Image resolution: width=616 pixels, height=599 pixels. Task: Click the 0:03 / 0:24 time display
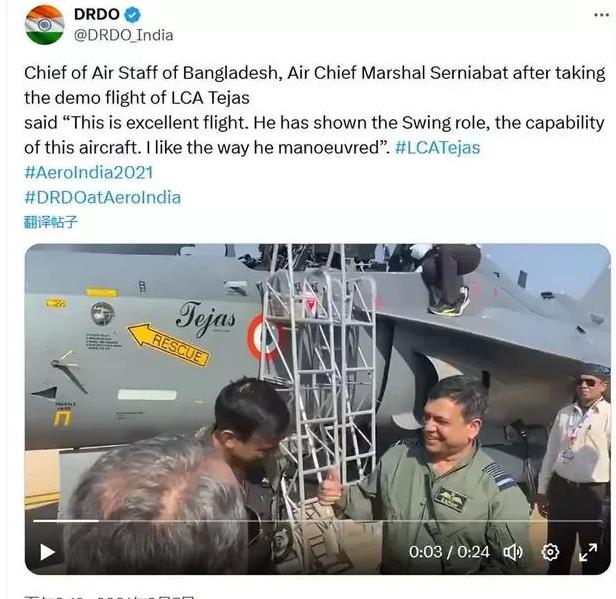[x=449, y=552]
